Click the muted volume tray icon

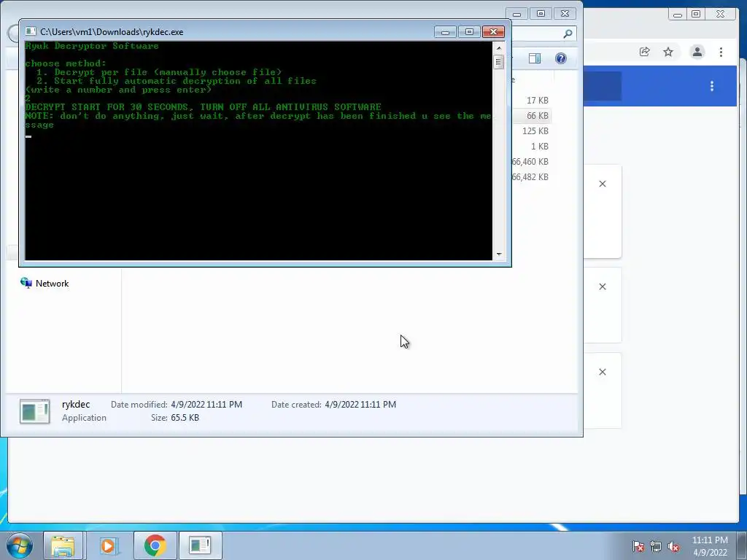click(x=673, y=546)
